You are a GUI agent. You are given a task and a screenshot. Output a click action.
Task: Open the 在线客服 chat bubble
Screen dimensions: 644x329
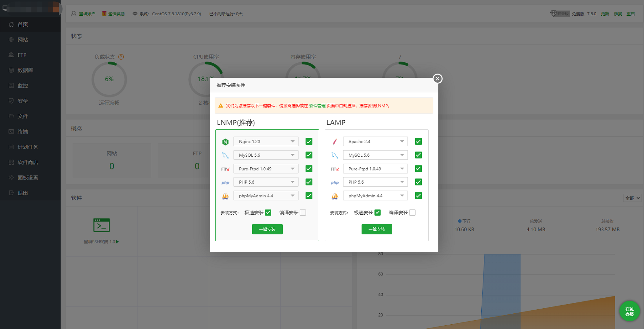[629, 311]
